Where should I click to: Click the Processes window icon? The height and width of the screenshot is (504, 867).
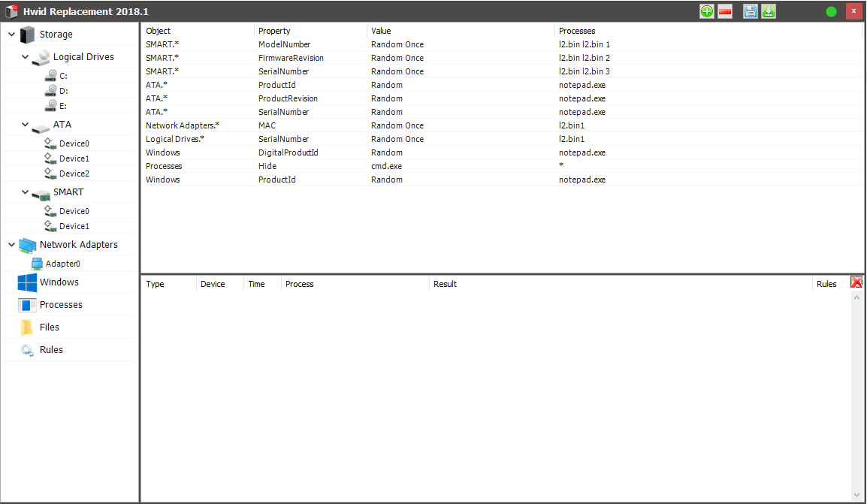27,305
